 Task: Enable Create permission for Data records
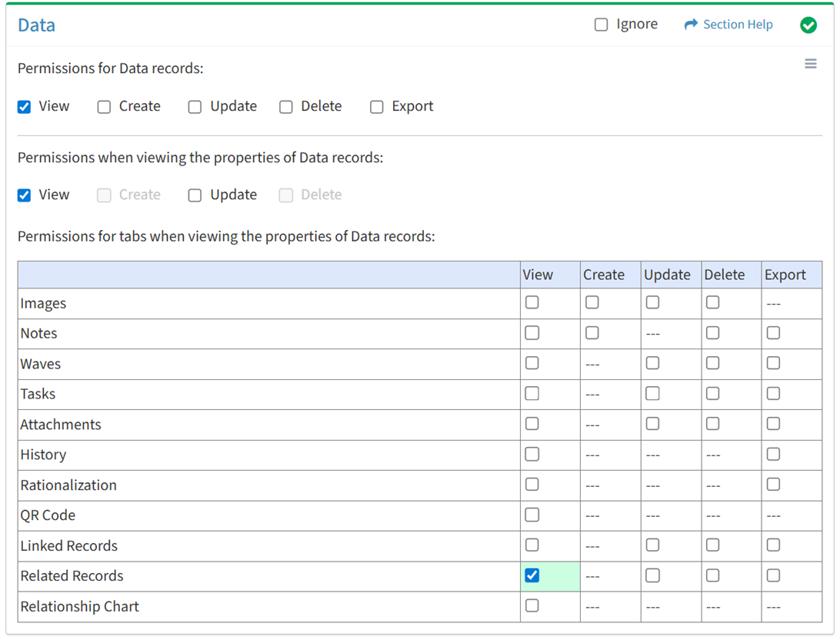(104, 107)
